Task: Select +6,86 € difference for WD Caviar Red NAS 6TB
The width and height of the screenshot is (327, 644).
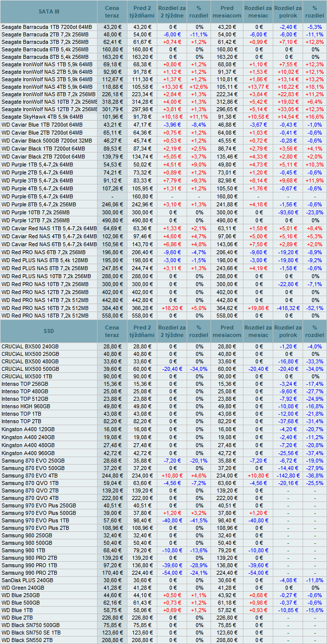Action: click(172, 244)
